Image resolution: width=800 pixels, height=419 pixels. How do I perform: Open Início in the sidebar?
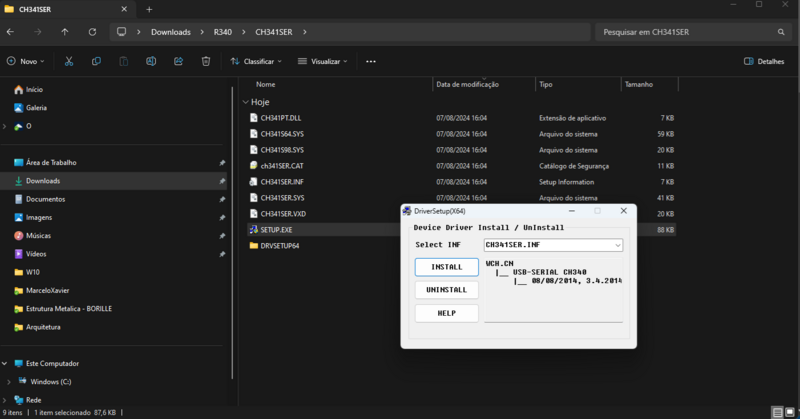(x=34, y=89)
